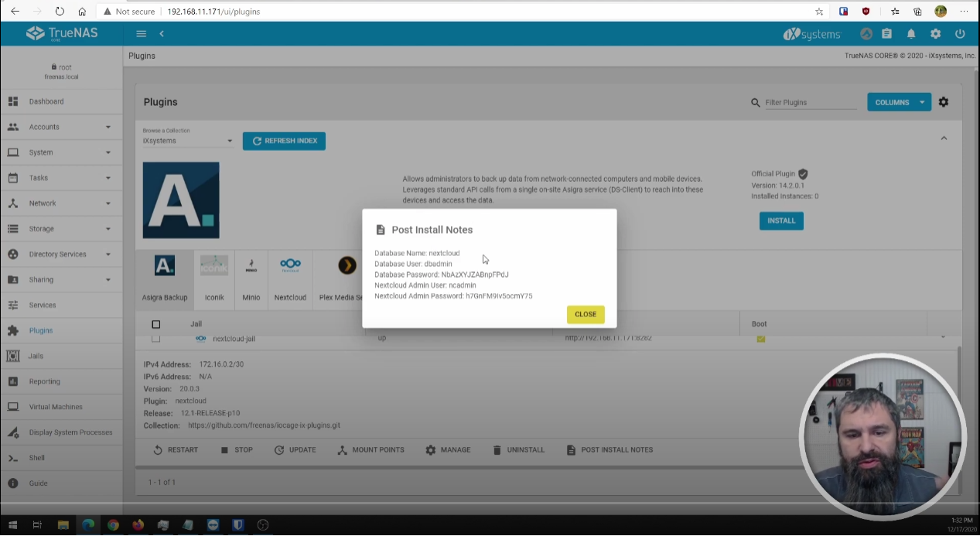Image resolution: width=980 pixels, height=536 pixels.
Task: Open the browser Favorites list icon
Action: click(895, 12)
